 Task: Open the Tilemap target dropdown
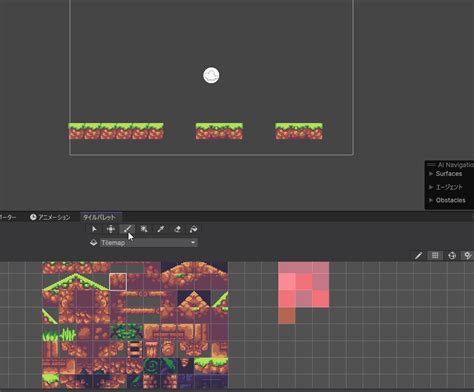(x=149, y=243)
